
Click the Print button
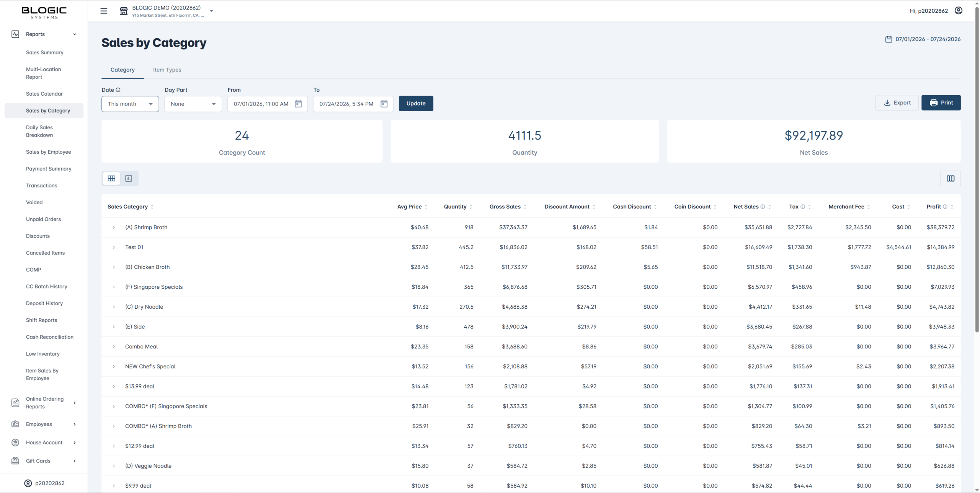(941, 103)
